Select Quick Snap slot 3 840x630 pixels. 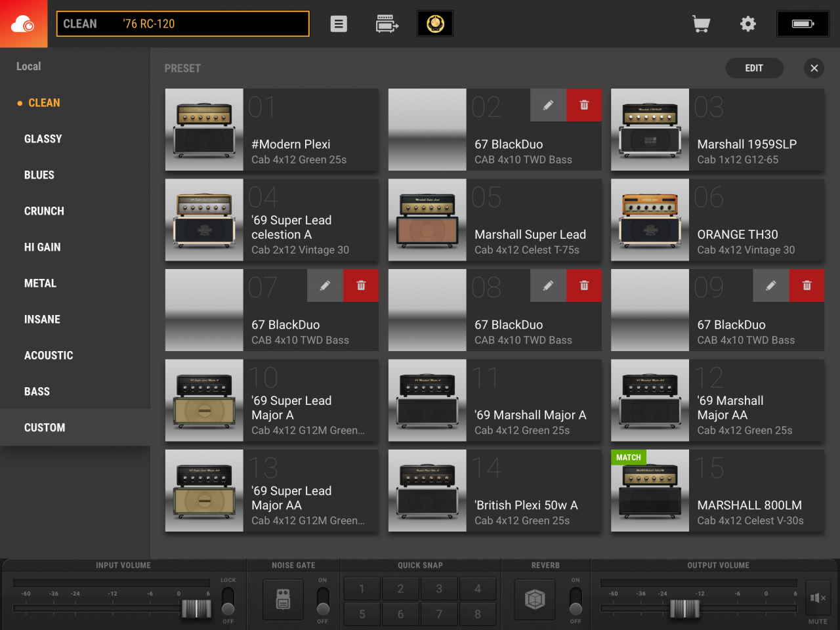coord(439,589)
